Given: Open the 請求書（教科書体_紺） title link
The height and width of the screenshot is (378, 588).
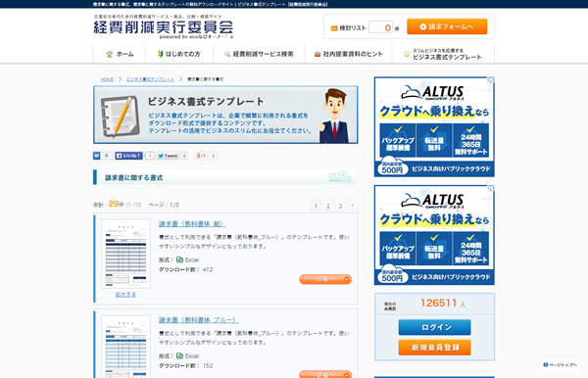Looking at the screenshot, I should [x=192, y=224].
